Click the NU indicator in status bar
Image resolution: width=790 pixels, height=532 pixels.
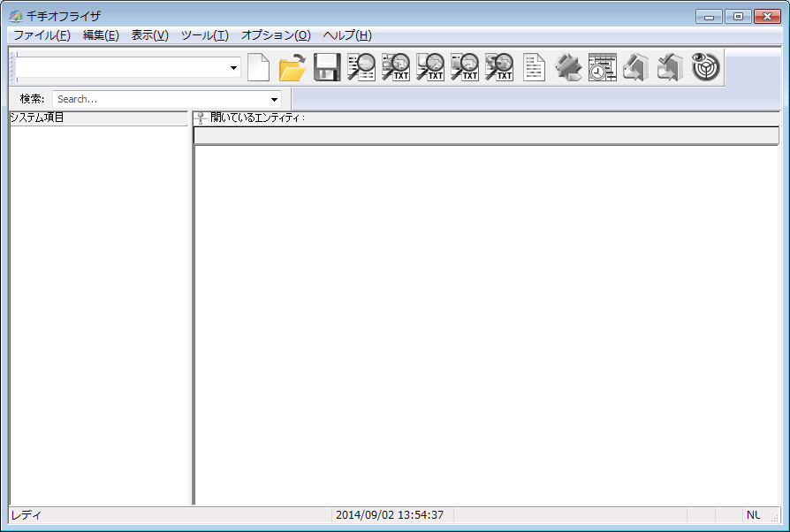point(753,515)
